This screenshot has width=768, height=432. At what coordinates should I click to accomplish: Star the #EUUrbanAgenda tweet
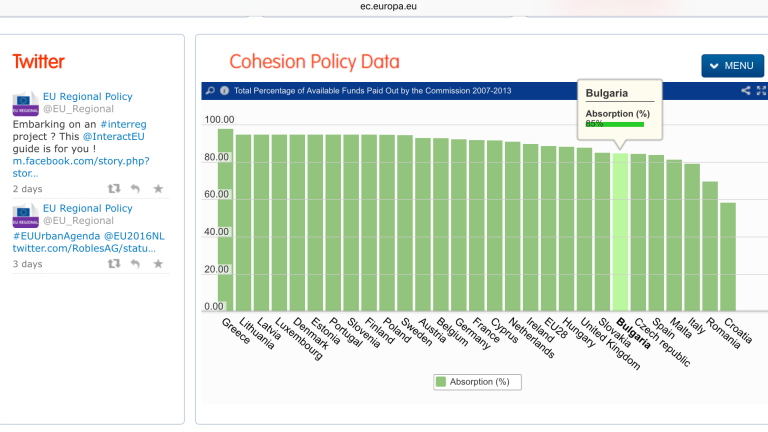tap(158, 264)
